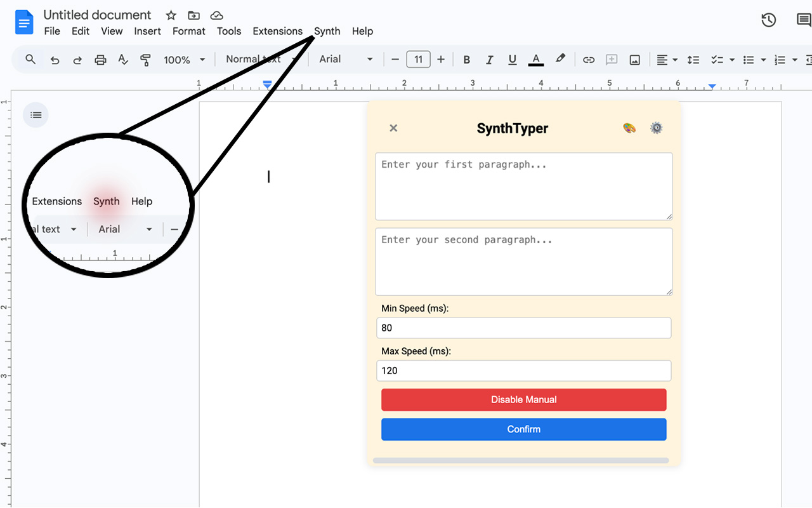Click the Google Docs logo icon
The height and width of the screenshot is (508, 812).
coord(24,22)
